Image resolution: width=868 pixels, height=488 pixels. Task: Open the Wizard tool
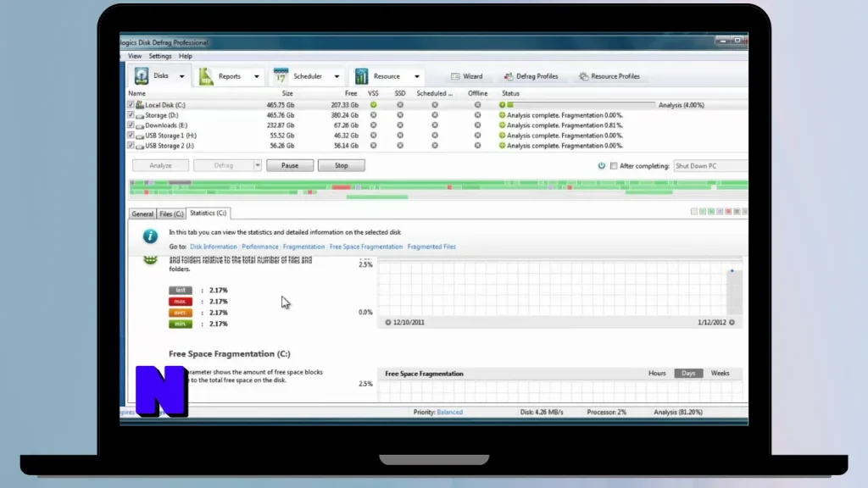click(x=467, y=76)
